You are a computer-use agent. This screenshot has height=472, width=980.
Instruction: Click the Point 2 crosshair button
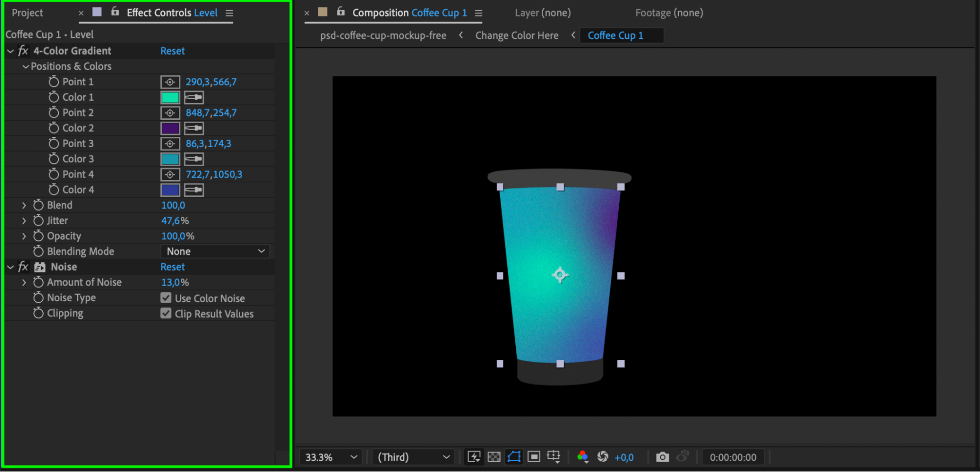170,113
